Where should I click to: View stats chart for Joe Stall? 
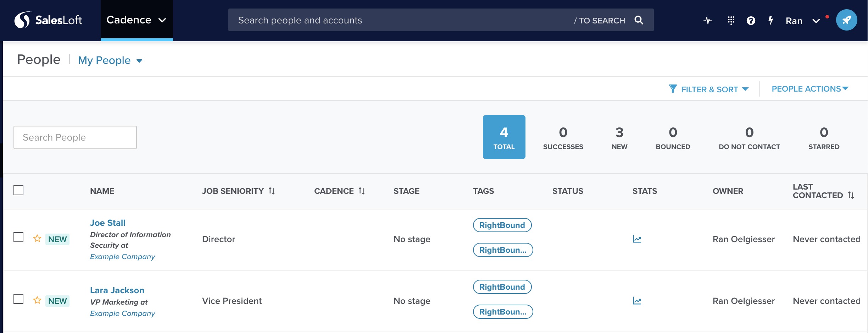(637, 239)
